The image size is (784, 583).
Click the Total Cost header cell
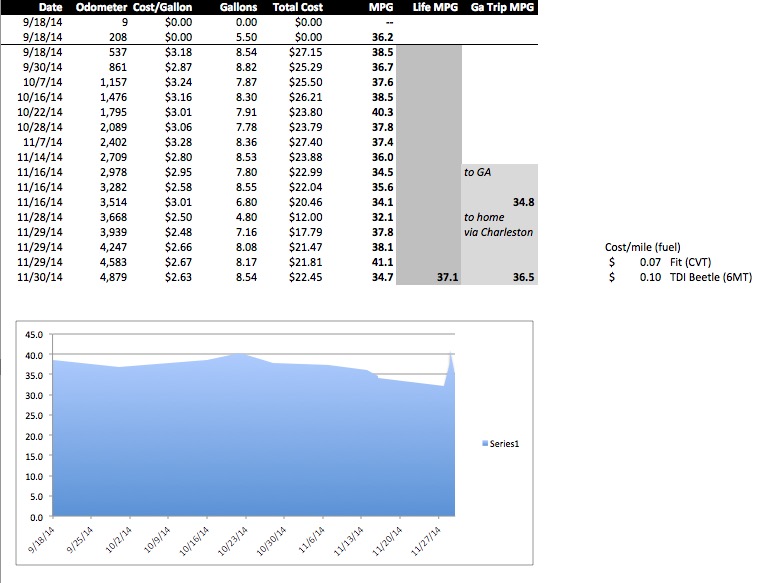[297, 5]
